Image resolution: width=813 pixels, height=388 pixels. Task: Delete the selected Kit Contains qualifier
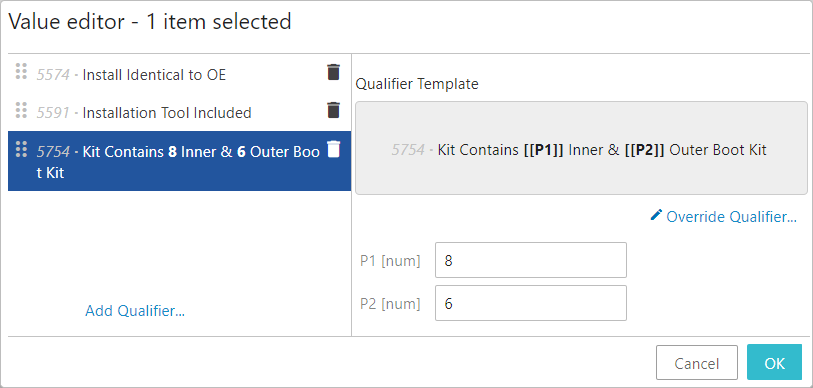333,149
